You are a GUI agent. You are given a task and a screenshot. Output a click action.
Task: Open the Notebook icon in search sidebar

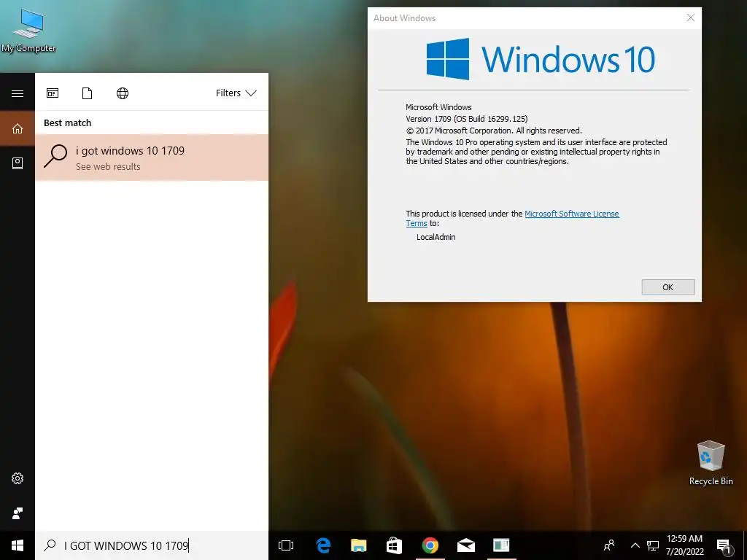18,163
